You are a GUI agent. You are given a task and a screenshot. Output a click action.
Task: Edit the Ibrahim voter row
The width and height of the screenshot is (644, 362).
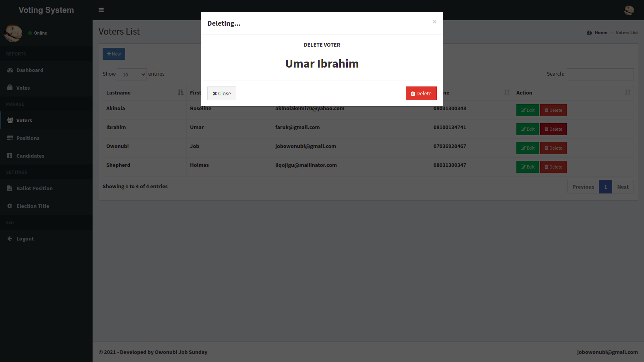point(527,129)
